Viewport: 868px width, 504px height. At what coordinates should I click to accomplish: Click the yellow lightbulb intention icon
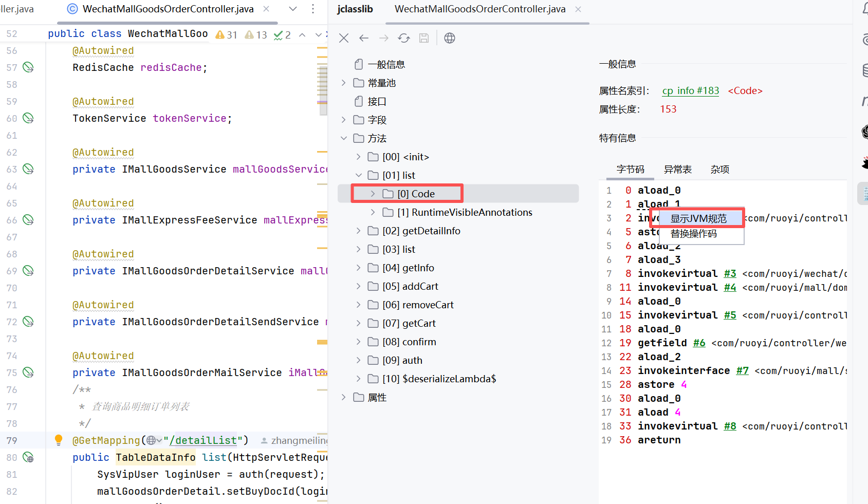pyautogui.click(x=59, y=440)
